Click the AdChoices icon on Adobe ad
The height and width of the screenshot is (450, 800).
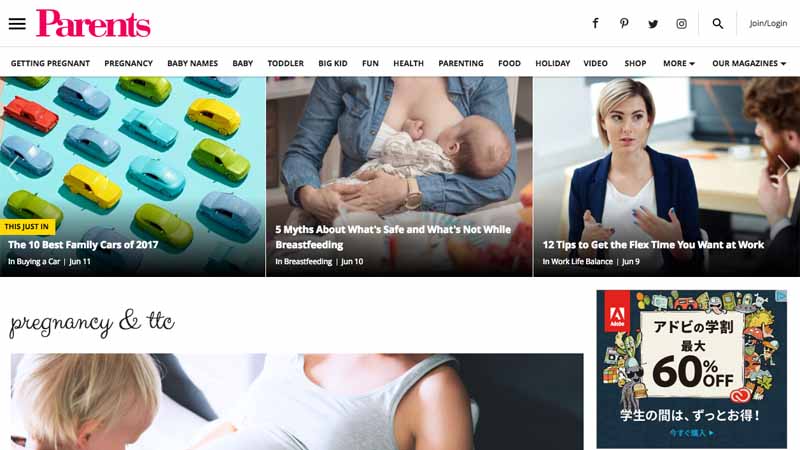tap(781, 295)
